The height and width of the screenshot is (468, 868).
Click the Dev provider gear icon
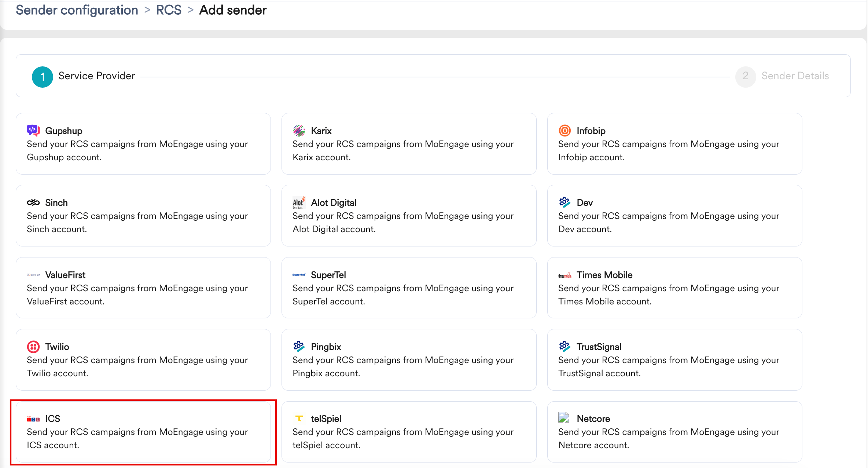tap(564, 202)
